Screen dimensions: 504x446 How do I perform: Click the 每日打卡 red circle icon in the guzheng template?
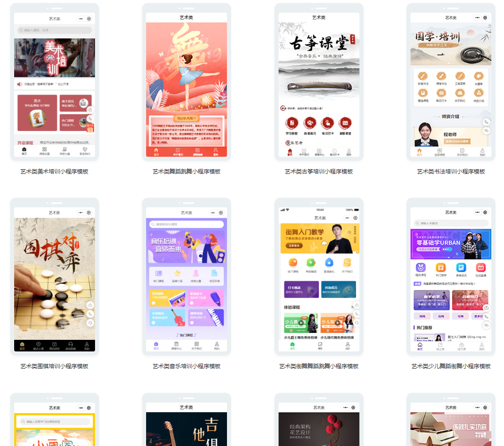pyautogui.click(x=328, y=123)
